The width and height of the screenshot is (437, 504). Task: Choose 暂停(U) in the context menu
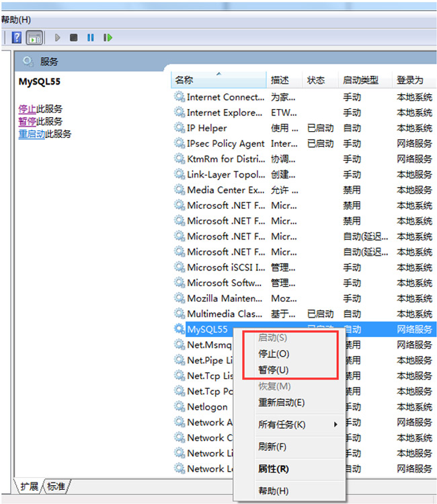pos(273,369)
